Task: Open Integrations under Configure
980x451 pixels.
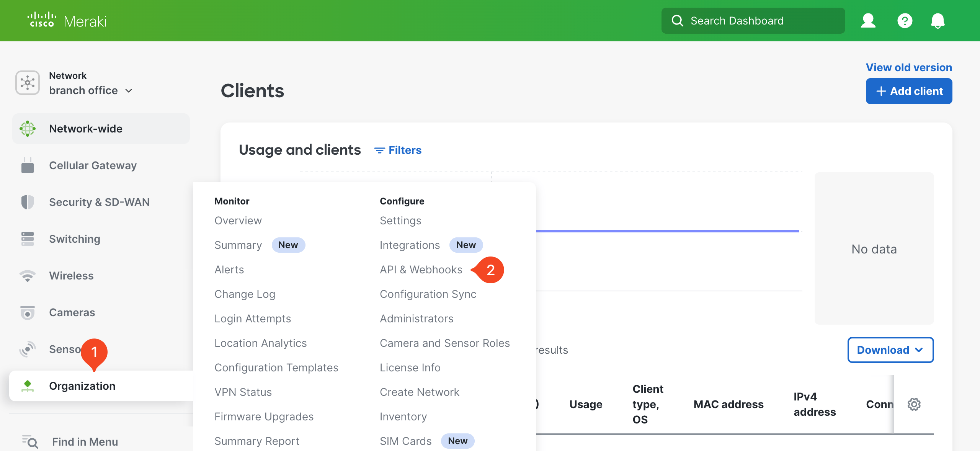Action: 410,245
